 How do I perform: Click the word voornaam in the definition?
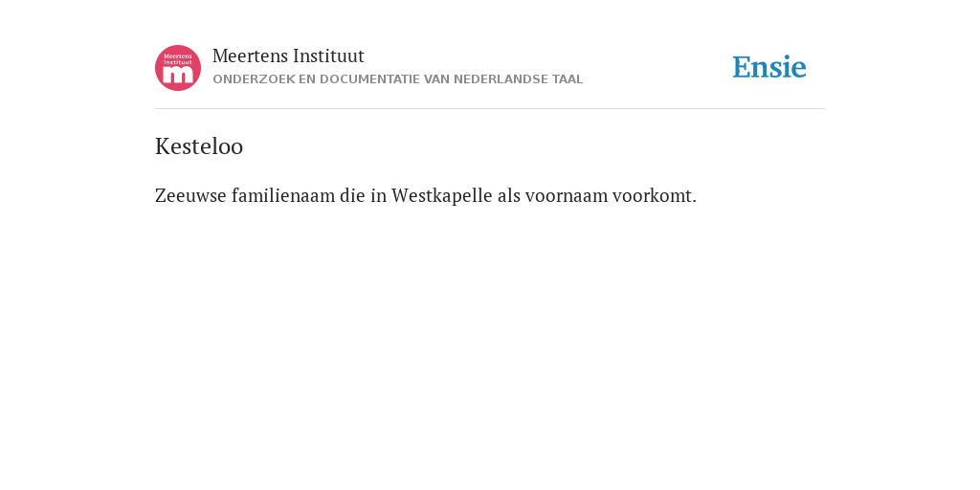[x=567, y=195]
